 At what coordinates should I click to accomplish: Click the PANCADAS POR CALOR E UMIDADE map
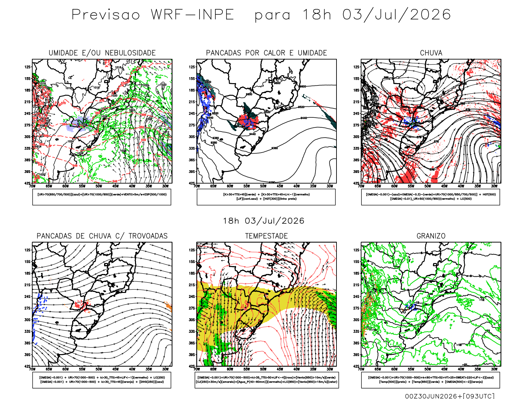pos(266,121)
